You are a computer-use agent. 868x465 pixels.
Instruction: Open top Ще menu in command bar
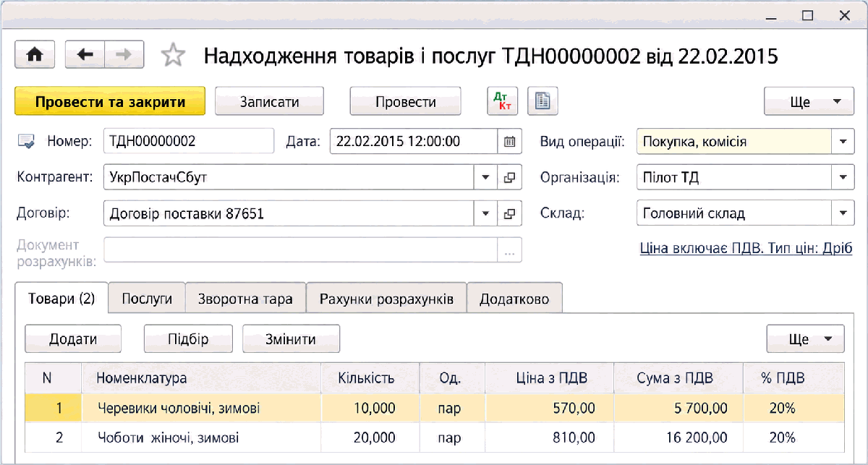coord(810,102)
